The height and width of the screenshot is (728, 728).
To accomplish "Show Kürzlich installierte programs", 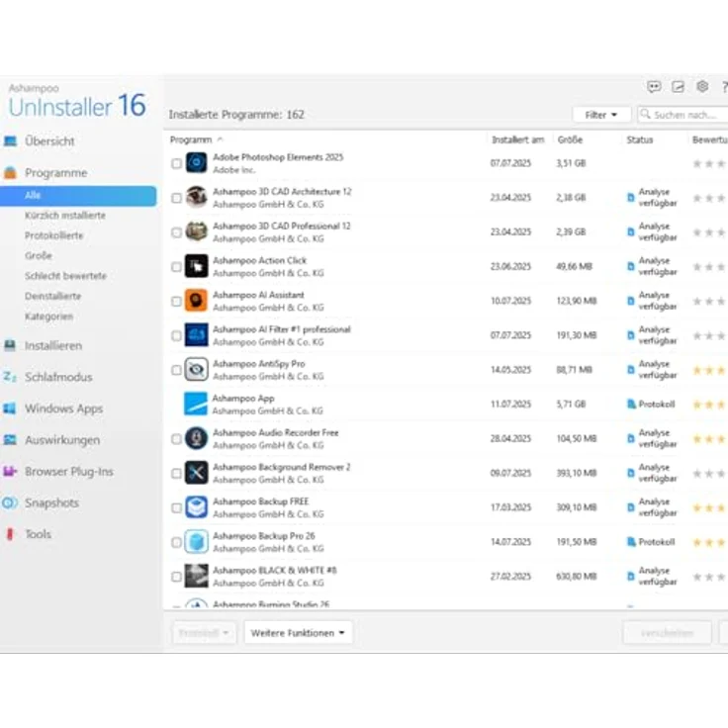I will pos(65,216).
